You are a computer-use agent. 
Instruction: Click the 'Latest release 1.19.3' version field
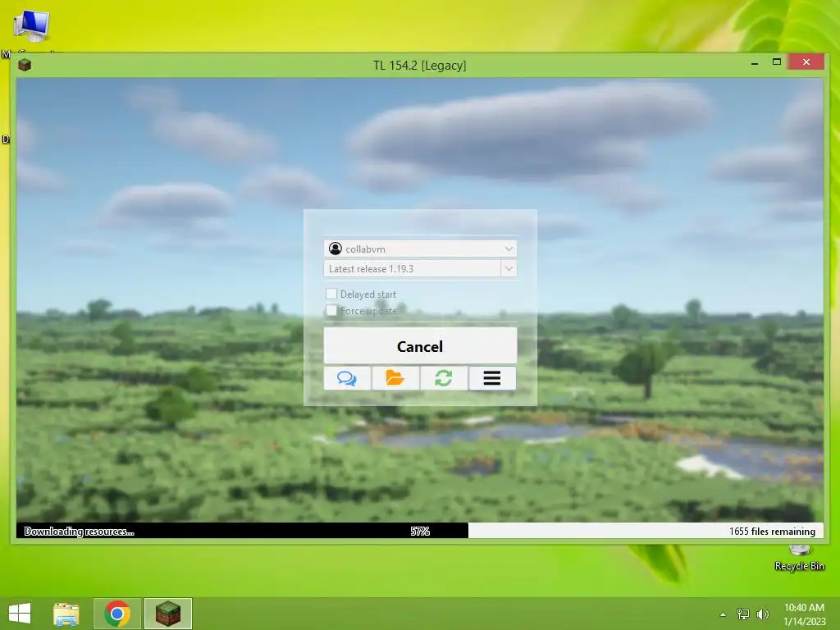click(x=413, y=268)
